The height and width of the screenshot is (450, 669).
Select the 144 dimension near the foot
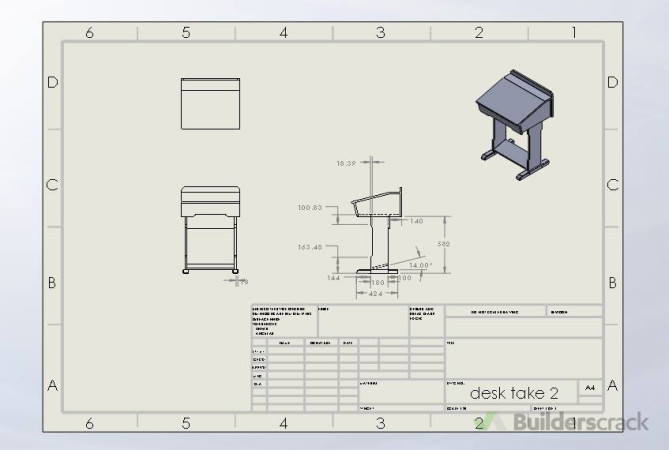tap(334, 277)
